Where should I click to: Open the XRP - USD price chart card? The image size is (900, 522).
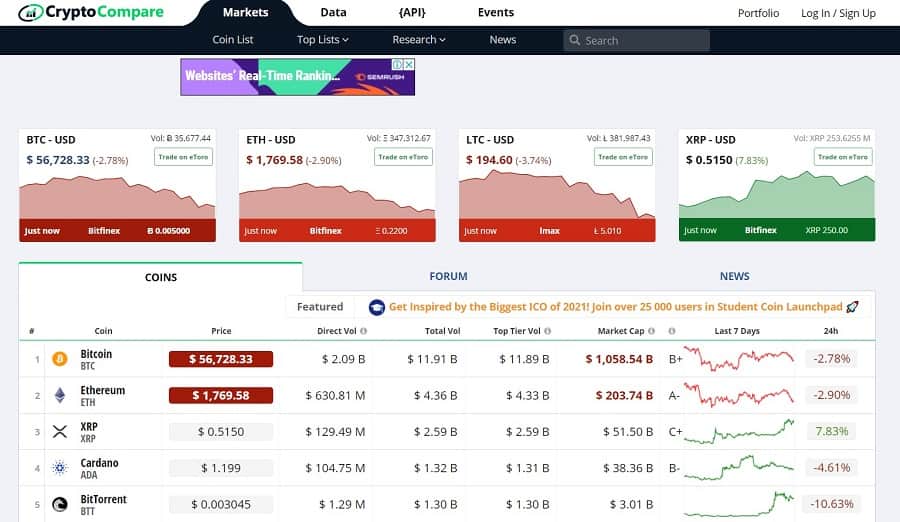(x=777, y=185)
